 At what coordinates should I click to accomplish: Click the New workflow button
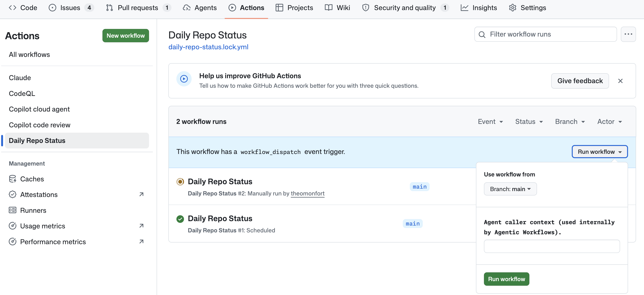(125, 36)
